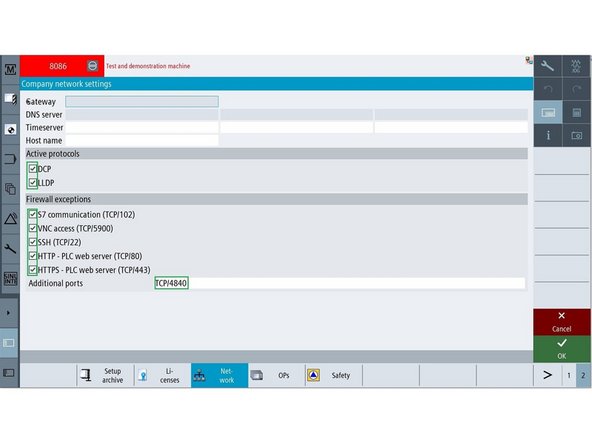Toggle the LLDP protocol checkbox
Image resolution: width=592 pixels, height=444 pixels.
point(33,183)
